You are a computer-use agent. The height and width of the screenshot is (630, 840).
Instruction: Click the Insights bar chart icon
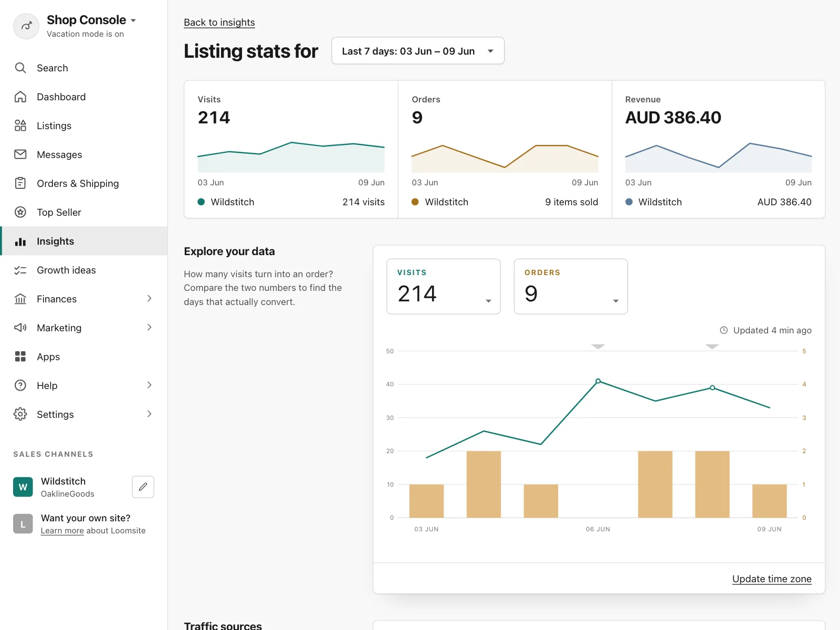click(x=20, y=241)
